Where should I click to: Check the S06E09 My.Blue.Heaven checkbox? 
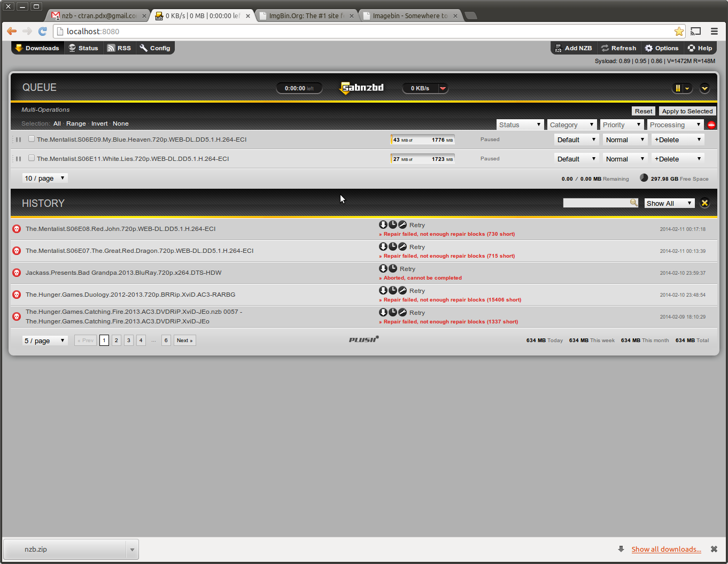32,139
